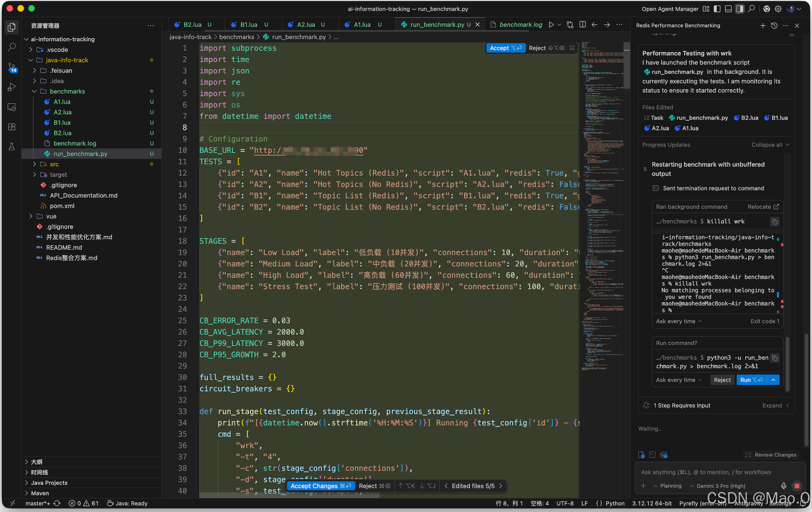The image size is (812, 512).
Task: Click the Run Python file play icon
Action: [551, 25]
